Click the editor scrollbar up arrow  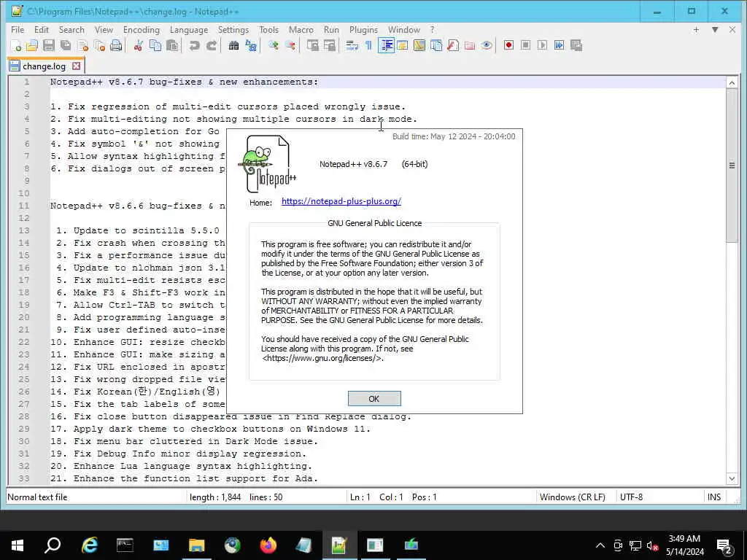(732, 82)
